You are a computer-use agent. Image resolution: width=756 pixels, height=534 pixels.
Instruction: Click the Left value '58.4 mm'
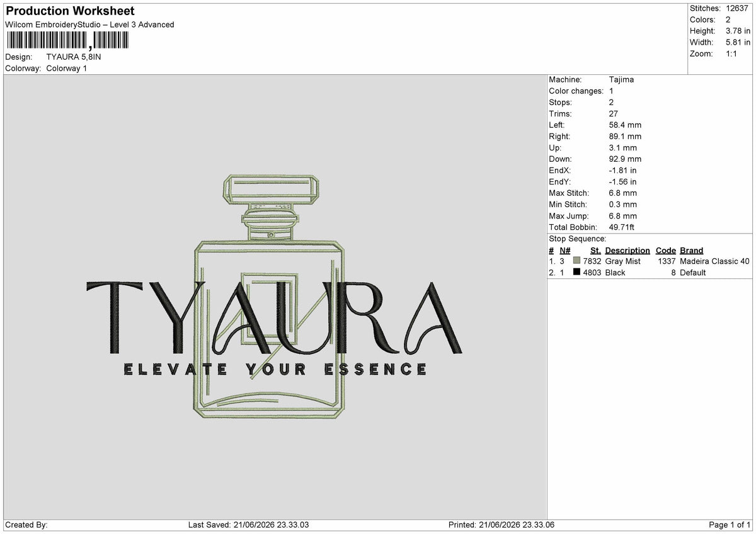625,125
